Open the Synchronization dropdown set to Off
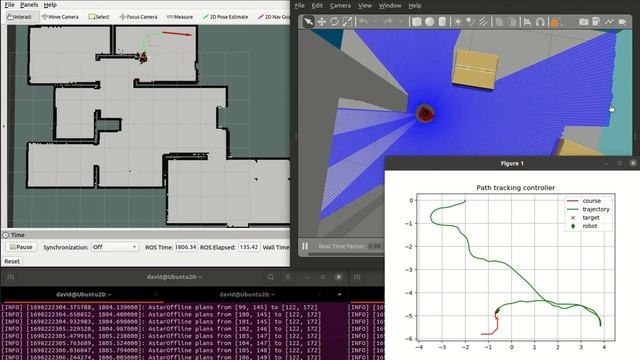Image resolution: width=640 pixels, height=360 pixels. [x=114, y=247]
